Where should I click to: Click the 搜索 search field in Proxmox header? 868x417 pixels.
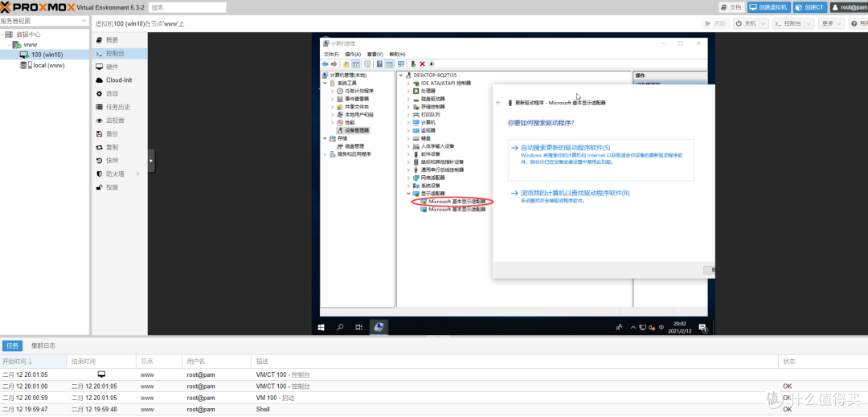click(x=186, y=7)
